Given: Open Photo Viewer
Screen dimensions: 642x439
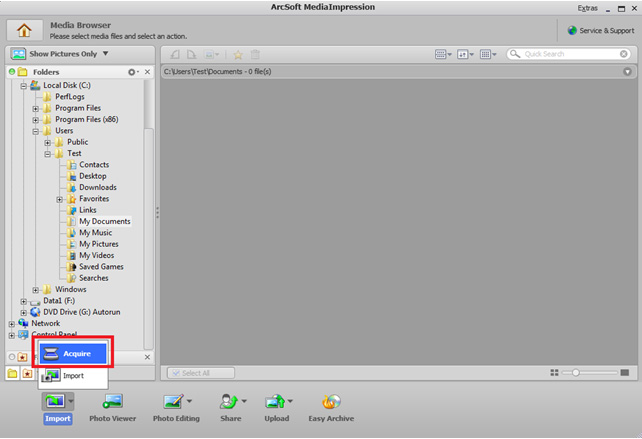Looking at the screenshot, I should (x=113, y=408).
